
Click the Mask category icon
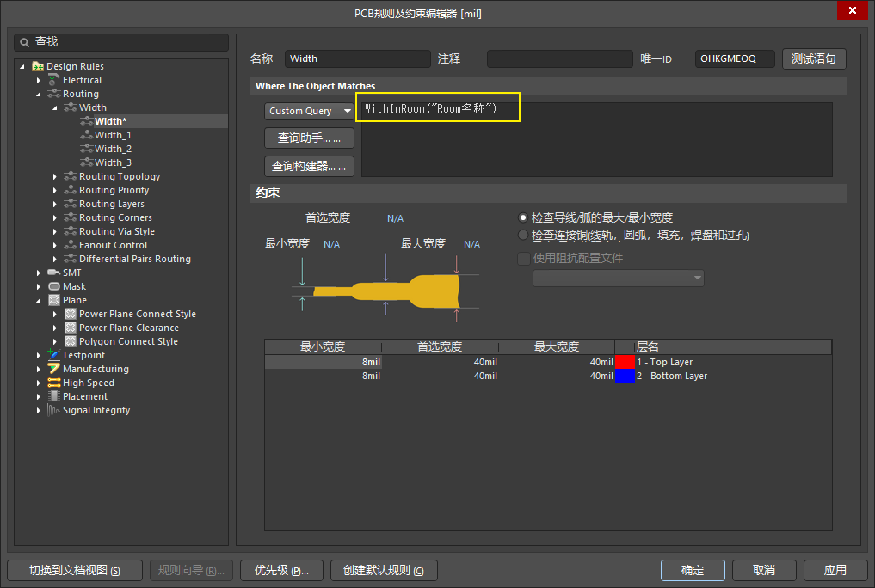click(54, 286)
